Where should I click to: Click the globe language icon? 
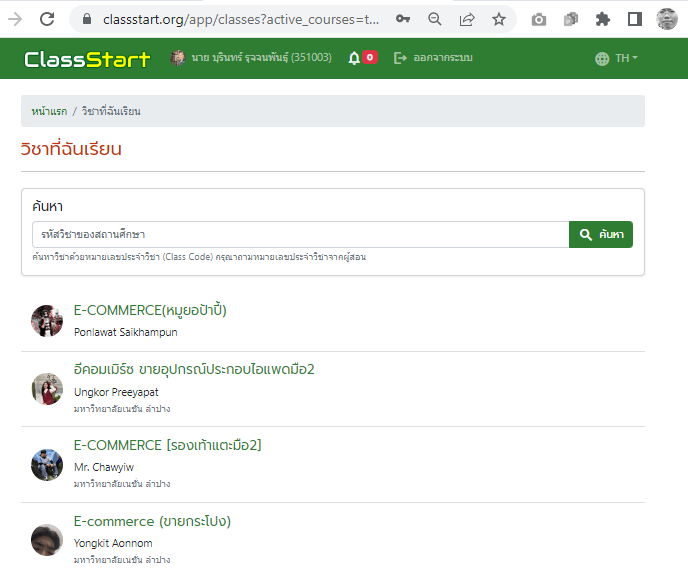point(602,58)
